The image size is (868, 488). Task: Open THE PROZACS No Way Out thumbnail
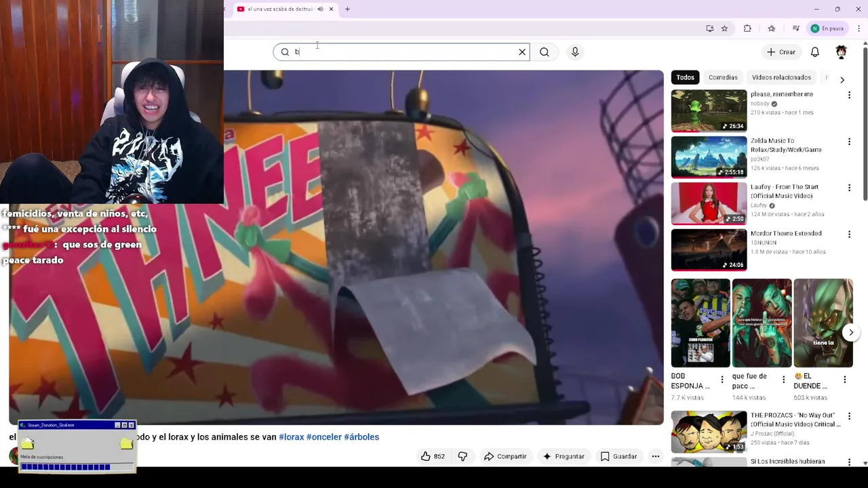(709, 432)
